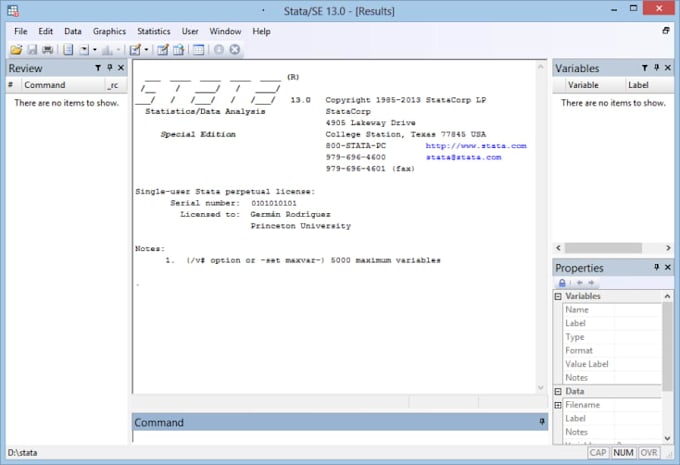The width and height of the screenshot is (680, 465).
Task: Open the Viewer toolbar dropdown arrow
Action: click(95, 50)
